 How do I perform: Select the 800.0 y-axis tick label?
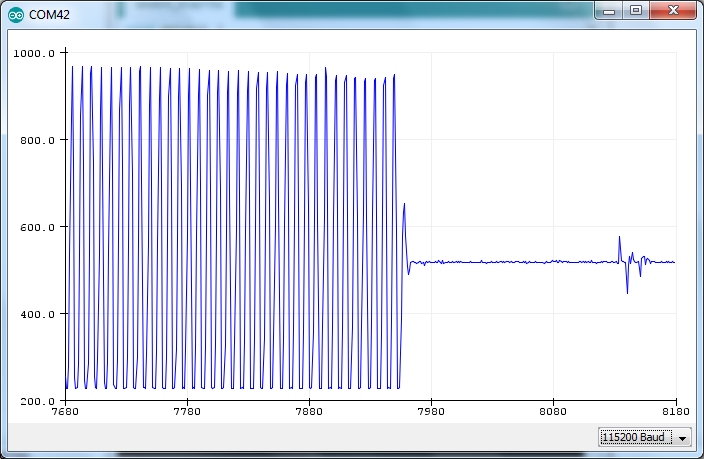click(x=41, y=140)
